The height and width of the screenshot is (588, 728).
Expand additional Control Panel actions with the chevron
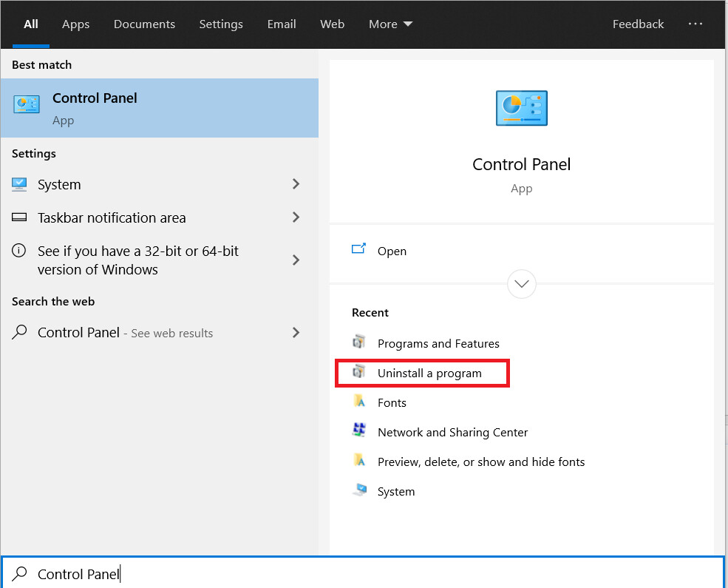522,284
